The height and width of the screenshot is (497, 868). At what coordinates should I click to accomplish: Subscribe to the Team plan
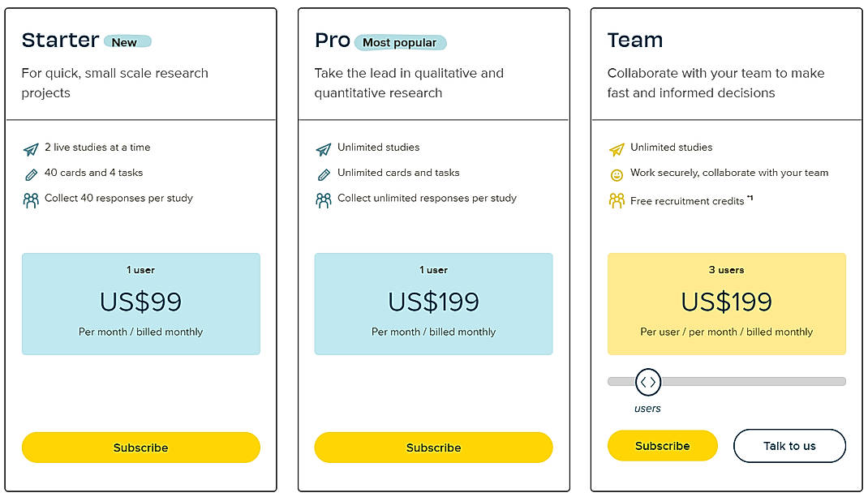point(662,445)
